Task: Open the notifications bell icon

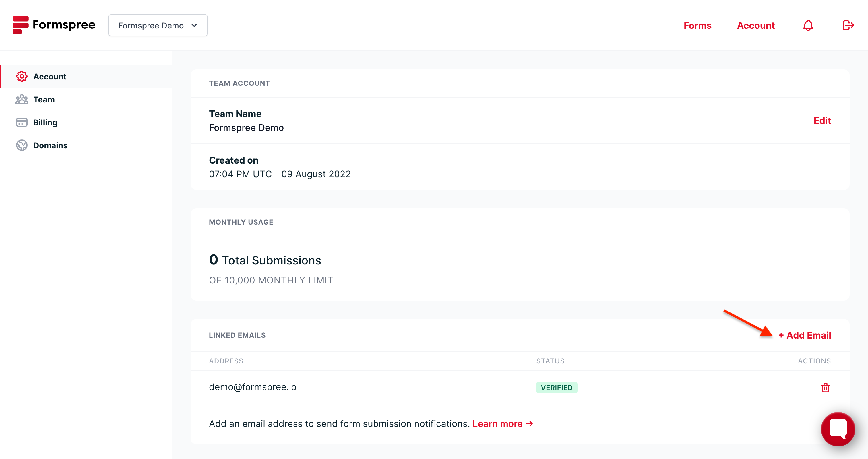Action: tap(808, 25)
